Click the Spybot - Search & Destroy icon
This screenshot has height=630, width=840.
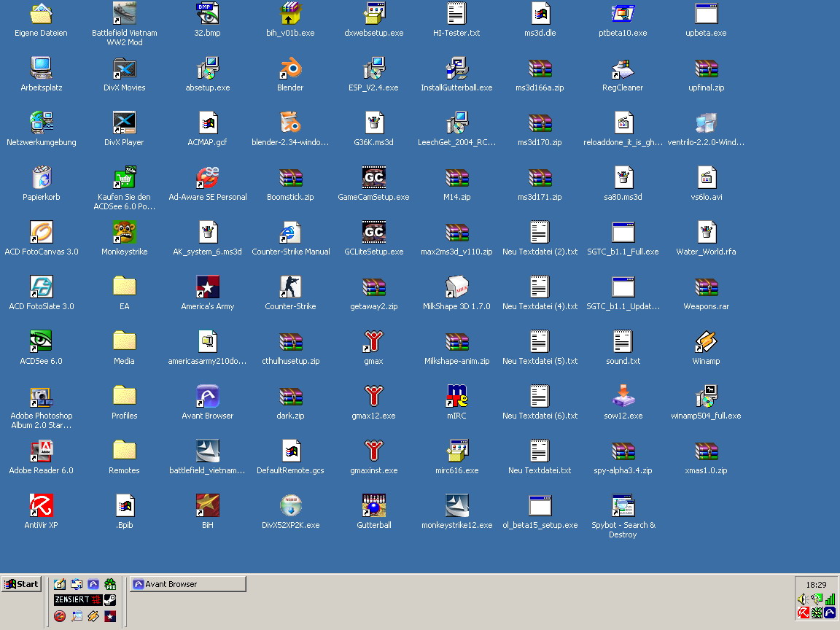pos(623,507)
